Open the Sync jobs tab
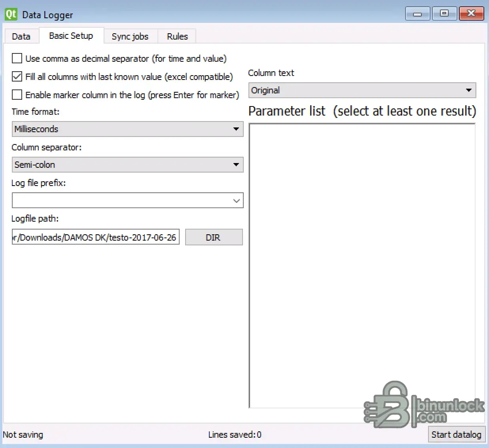Screen dimensions: 489x448 (x=130, y=36)
